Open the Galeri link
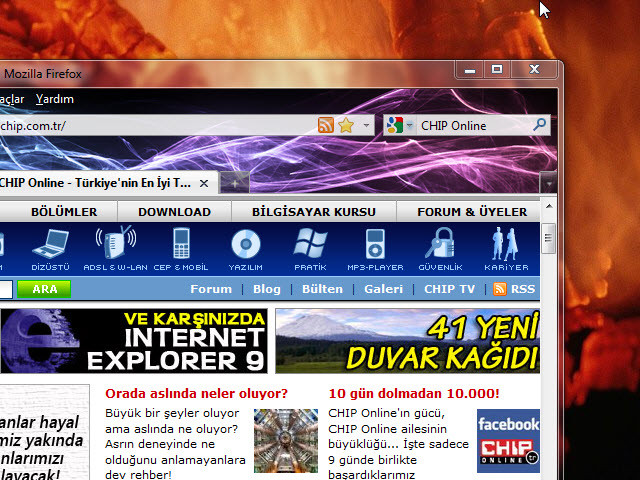640x480 pixels. click(x=383, y=289)
